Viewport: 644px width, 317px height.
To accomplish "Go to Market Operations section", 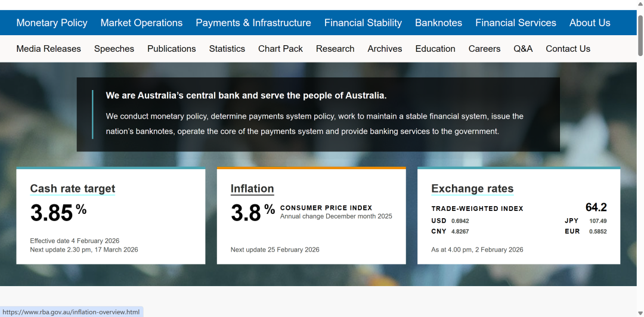I will coord(141,23).
